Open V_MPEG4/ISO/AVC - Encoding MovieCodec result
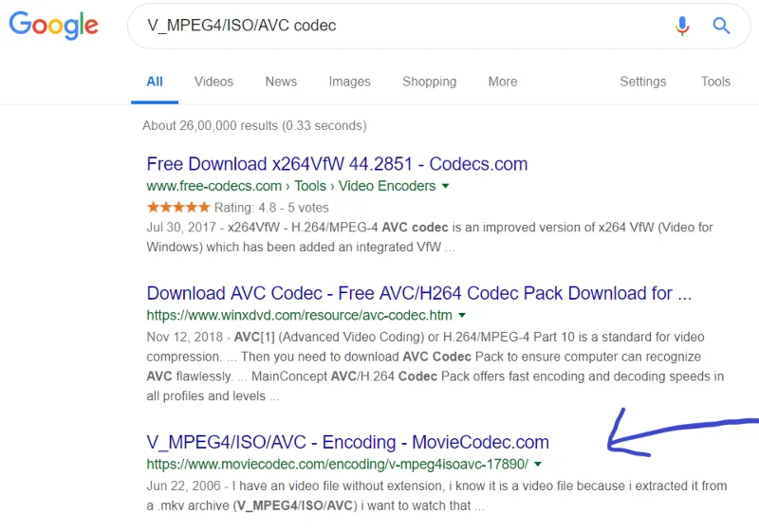 pyautogui.click(x=348, y=442)
